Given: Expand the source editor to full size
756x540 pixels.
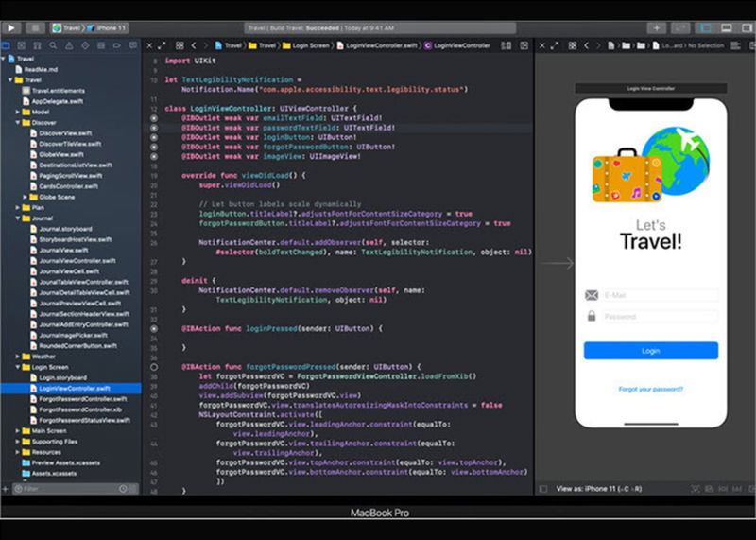Looking at the screenshot, I should pos(162,45).
